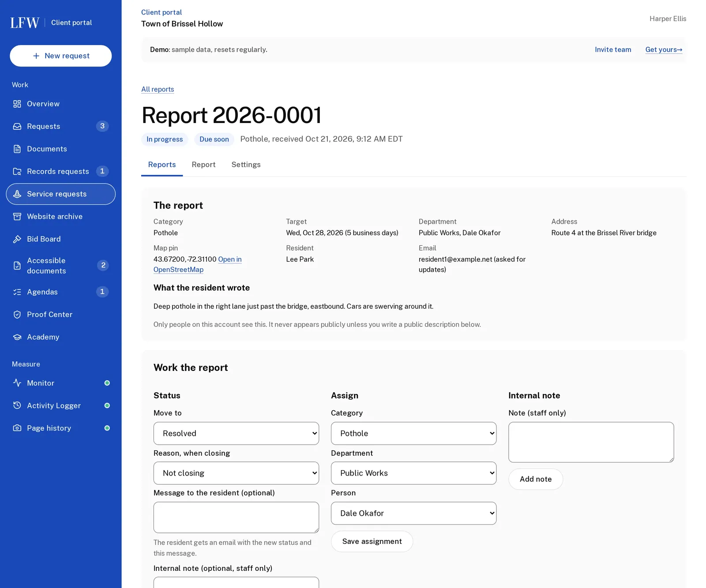Click the Page history camera icon
706x588 pixels.
[x=17, y=428]
